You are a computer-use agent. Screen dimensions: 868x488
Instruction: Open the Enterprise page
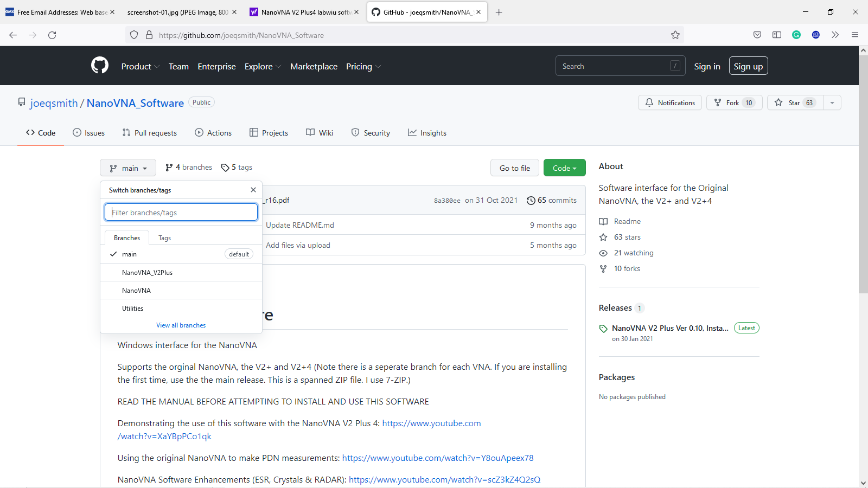(x=216, y=66)
